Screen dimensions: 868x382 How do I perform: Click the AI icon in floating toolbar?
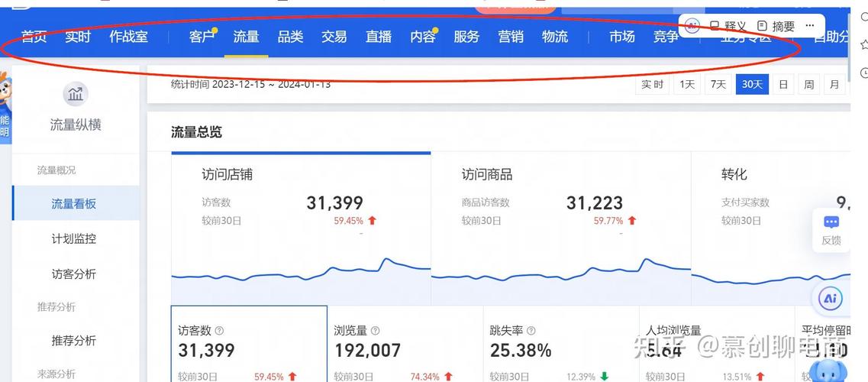pos(692,25)
